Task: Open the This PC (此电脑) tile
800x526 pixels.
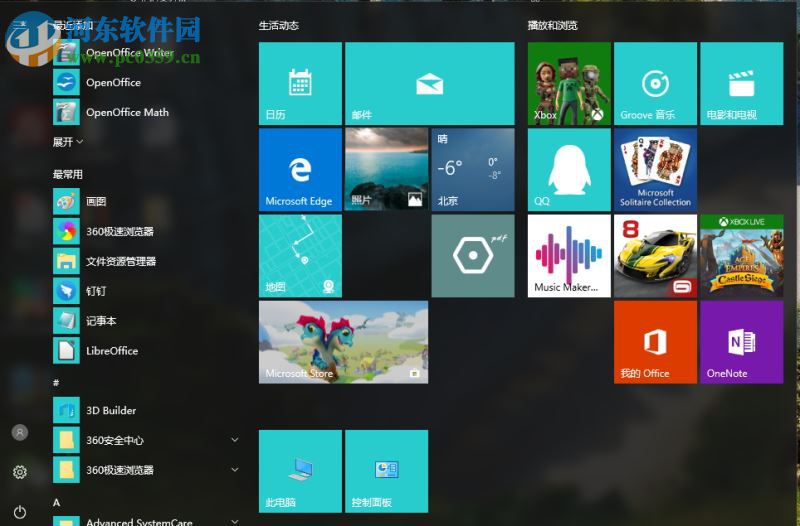Action: pyautogui.click(x=300, y=471)
